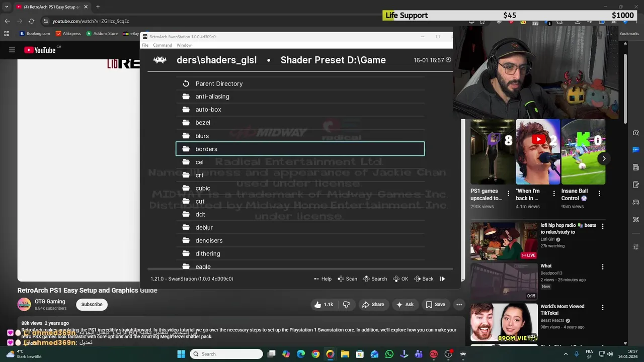
Task: Click the YouTube logo
Action: [x=40, y=50]
